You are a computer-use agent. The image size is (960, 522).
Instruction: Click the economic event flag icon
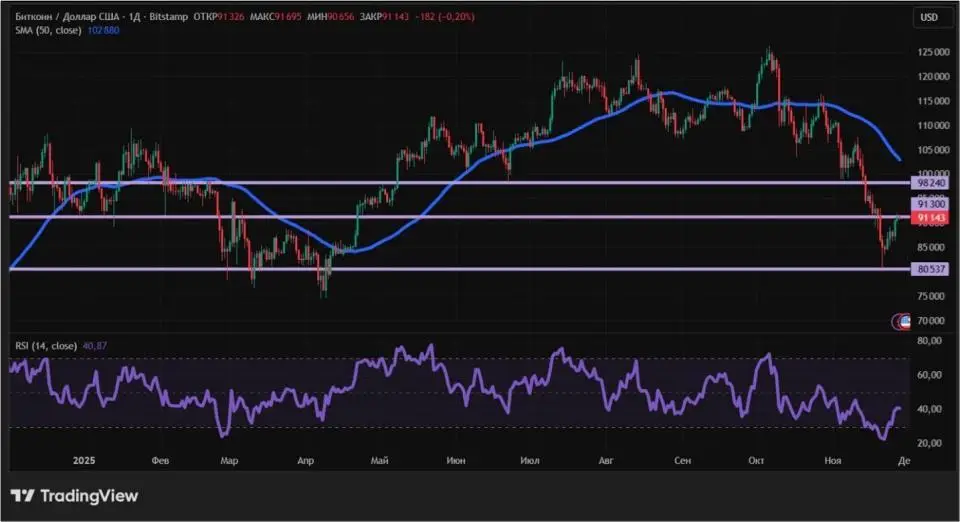[x=900, y=321]
